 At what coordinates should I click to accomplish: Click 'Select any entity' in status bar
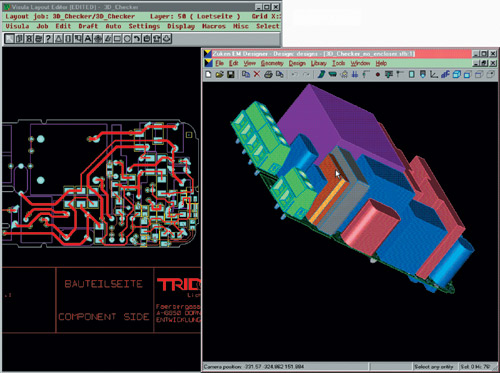point(433,367)
